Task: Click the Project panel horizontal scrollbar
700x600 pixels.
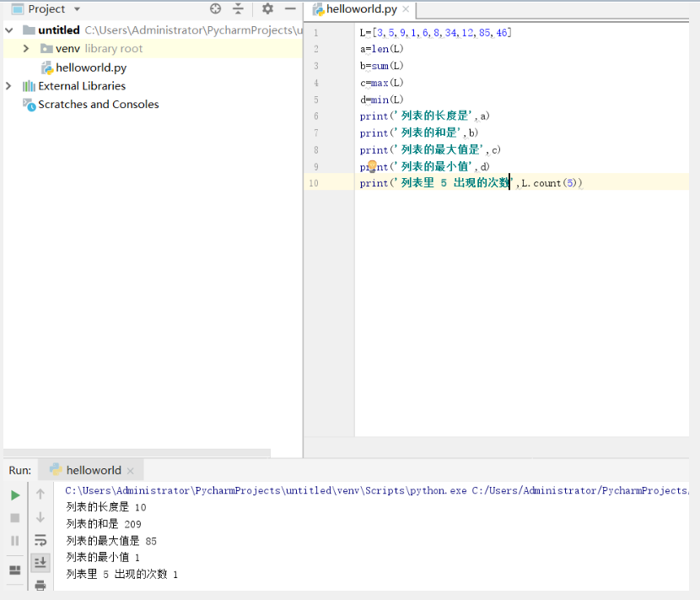Action: pos(137,452)
